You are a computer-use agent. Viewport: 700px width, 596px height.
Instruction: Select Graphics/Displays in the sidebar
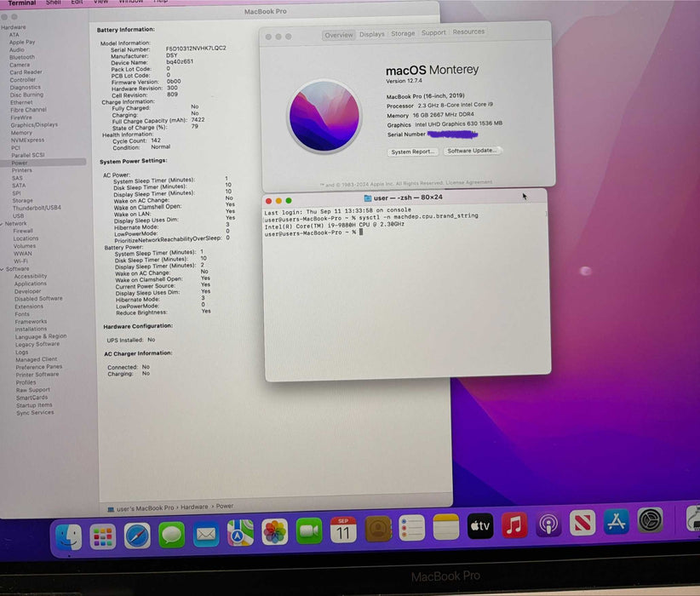(34, 125)
